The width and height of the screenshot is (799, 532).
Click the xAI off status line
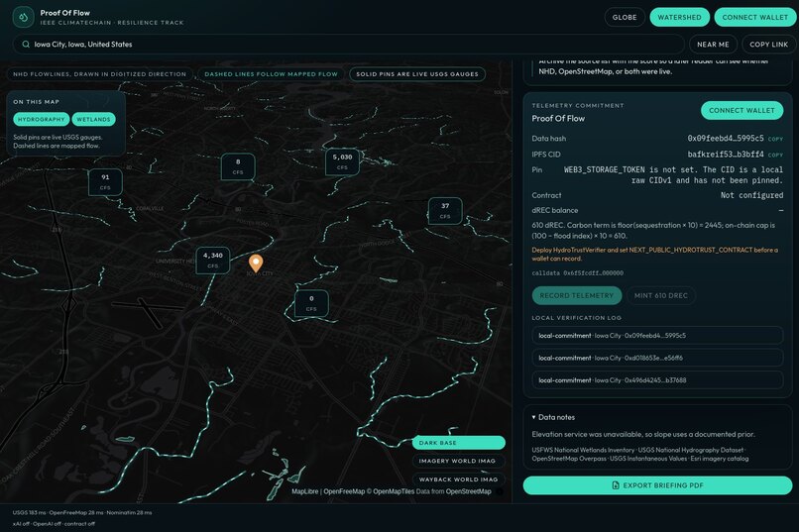click(54, 524)
